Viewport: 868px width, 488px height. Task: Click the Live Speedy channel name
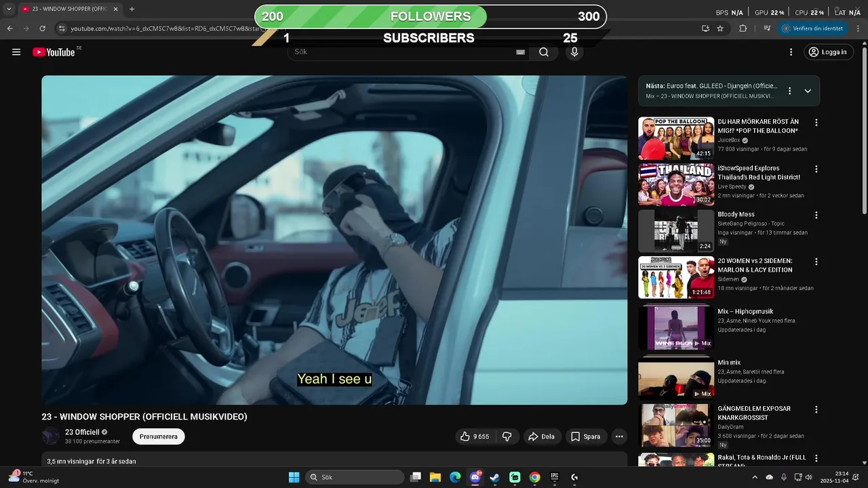point(732,186)
